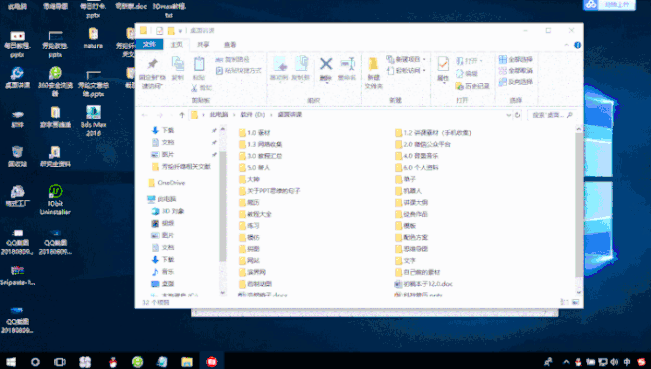Click Paste shortcut (粘贴快捷方式) in ribbon
This screenshot has height=369, width=651.
[x=239, y=71]
